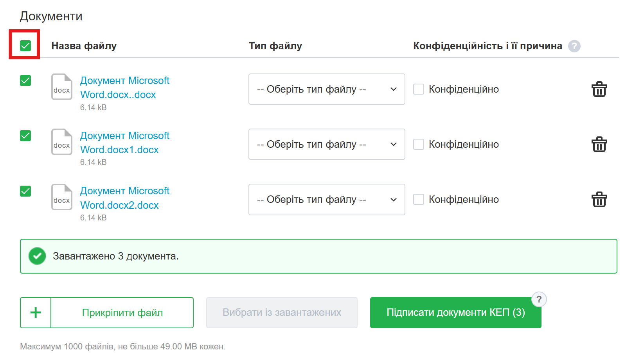Choose file type for Word.docx2.docx

point(326,199)
